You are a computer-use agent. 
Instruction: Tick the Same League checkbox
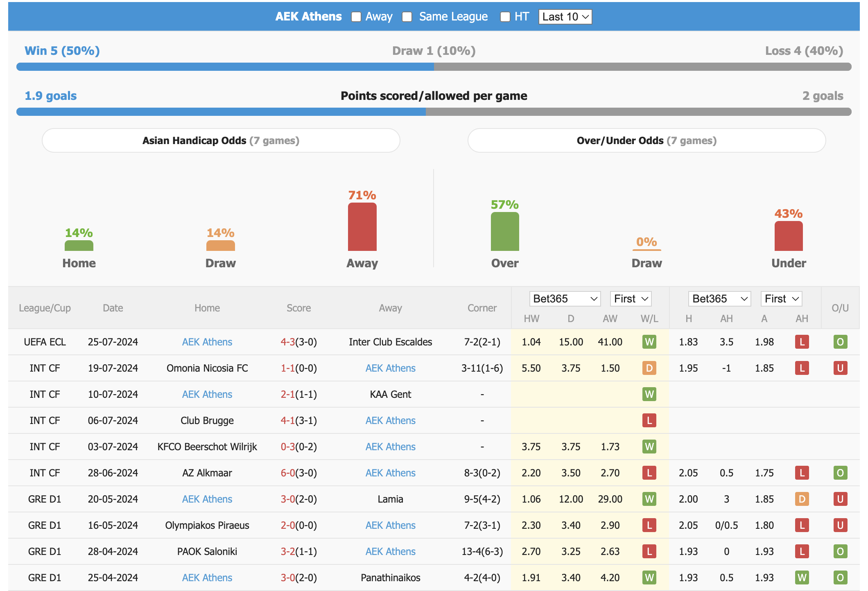point(407,17)
